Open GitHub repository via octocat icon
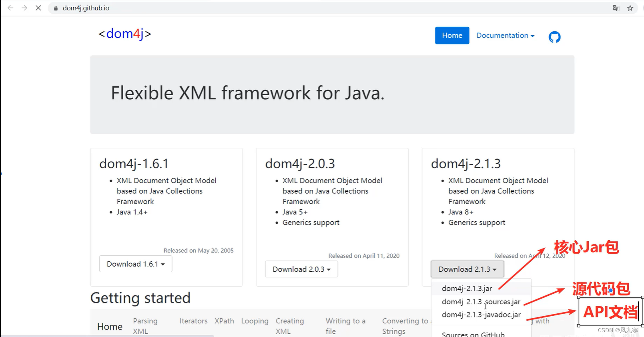Viewport: 644px width, 337px height. point(554,37)
